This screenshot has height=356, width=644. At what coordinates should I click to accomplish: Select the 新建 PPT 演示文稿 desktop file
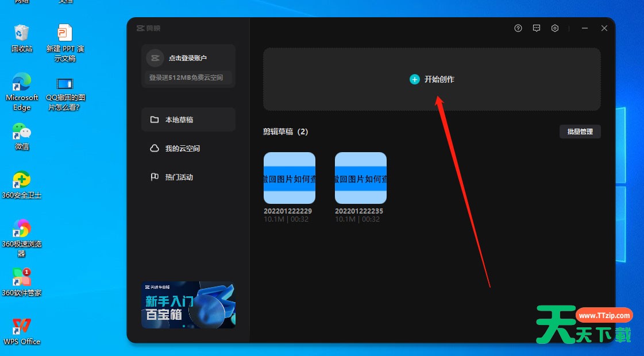(65, 43)
